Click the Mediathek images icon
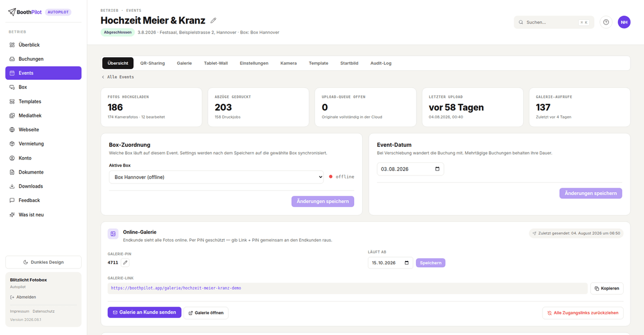644x335 pixels. (12, 115)
